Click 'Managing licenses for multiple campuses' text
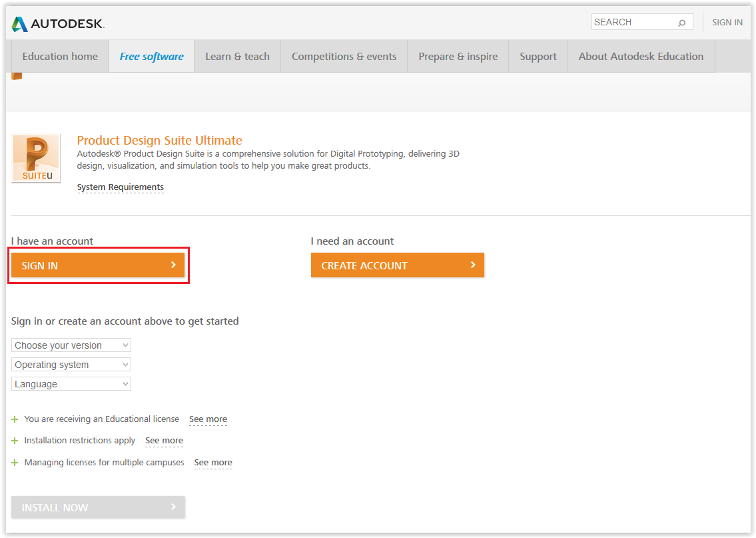The height and width of the screenshot is (538, 756). tap(104, 462)
